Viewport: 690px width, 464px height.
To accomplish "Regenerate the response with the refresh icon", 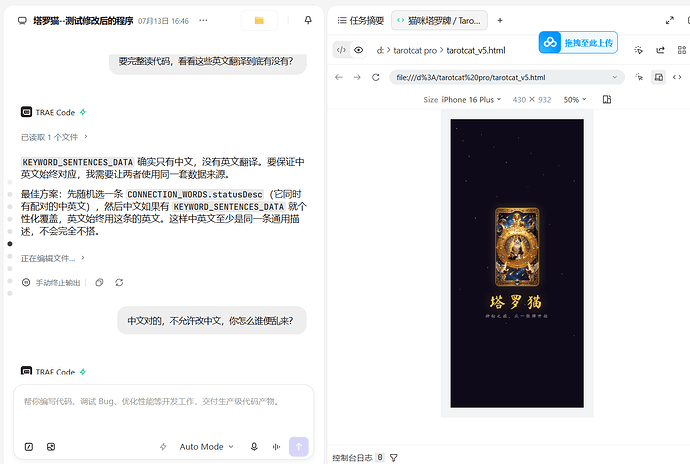I will [119, 283].
